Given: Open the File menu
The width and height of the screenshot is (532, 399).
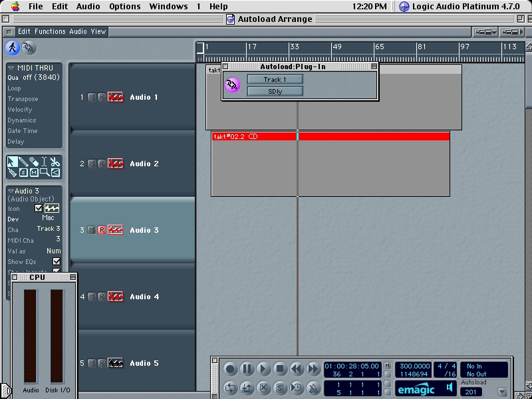Looking at the screenshot, I should point(36,6).
